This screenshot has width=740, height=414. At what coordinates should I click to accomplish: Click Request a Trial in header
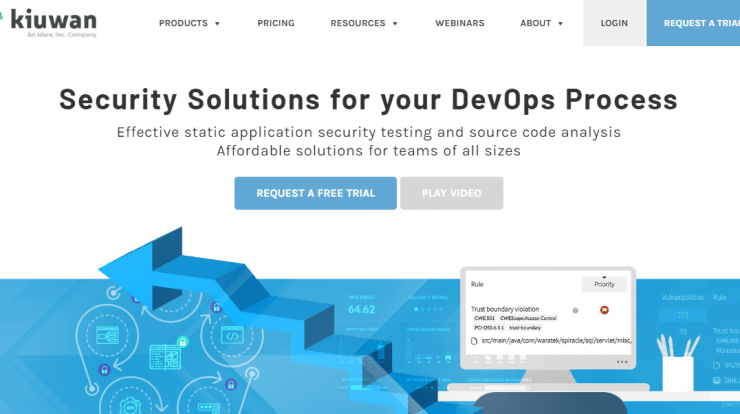point(693,23)
